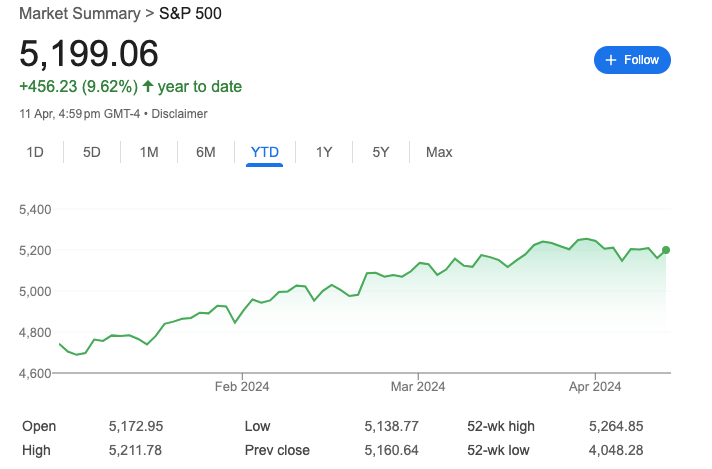
Task: Follow the S&P 500 index
Action: coord(632,60)
